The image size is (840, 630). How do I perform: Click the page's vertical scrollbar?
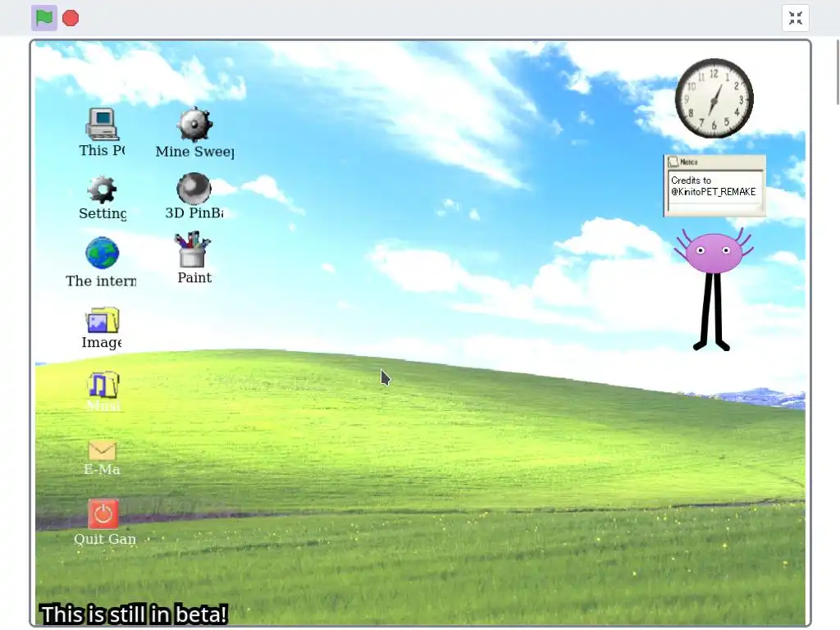pyautogui.click(x=838, y=72)
